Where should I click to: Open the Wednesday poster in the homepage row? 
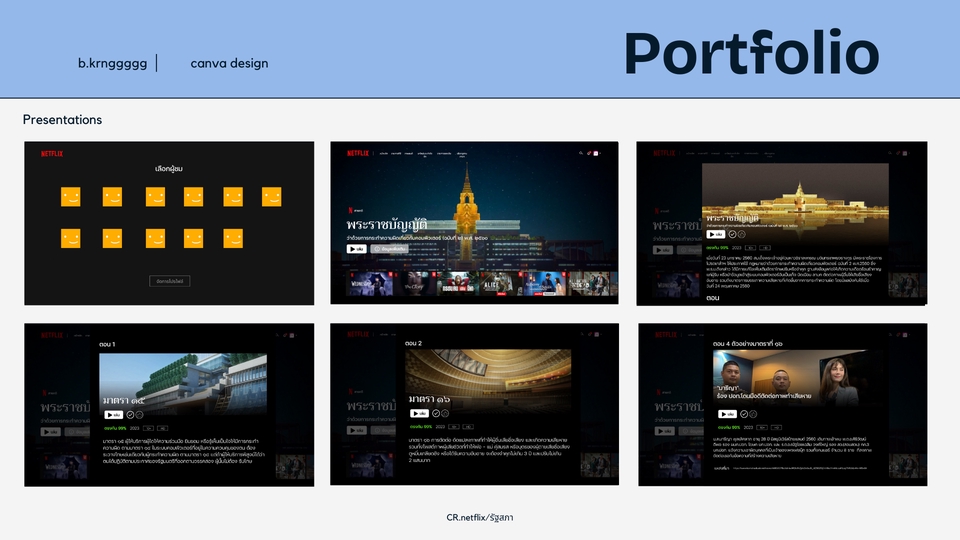tap(370, 284)
